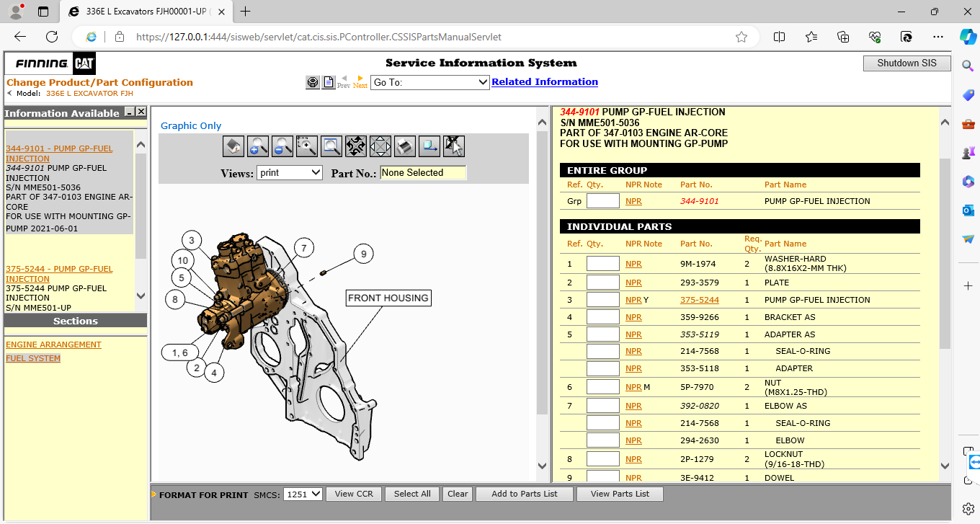The image size is (980, 524).
Task: Open the Outlook icon in Edge sidebar
Action: coord(968,210)
